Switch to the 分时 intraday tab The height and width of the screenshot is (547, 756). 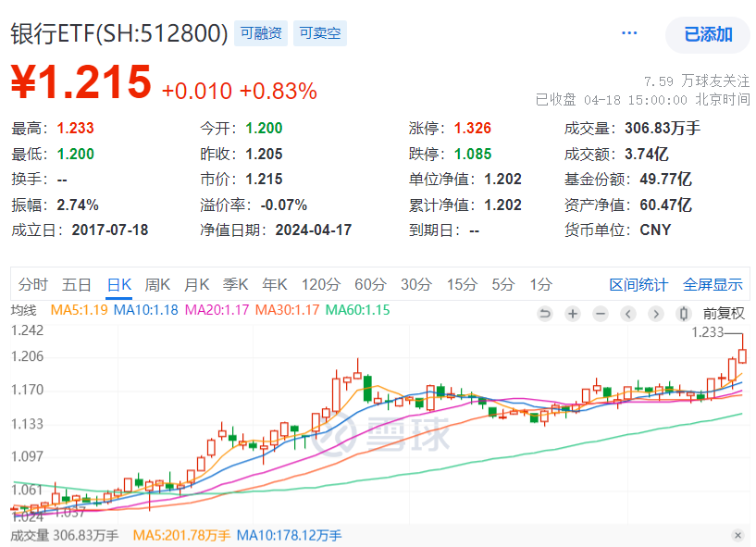pyautogui.click(x=32, y=286)
